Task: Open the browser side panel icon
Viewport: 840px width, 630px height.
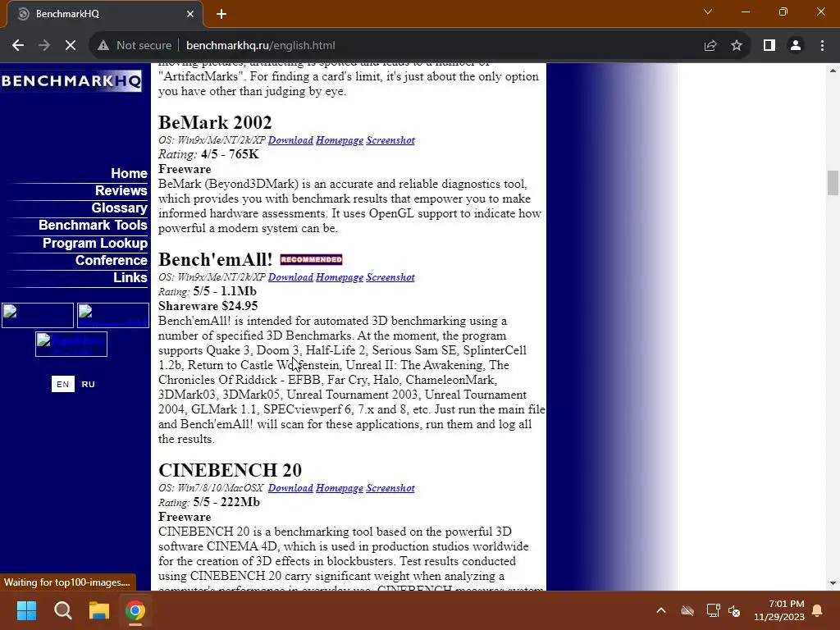Action: pos(769,46)
